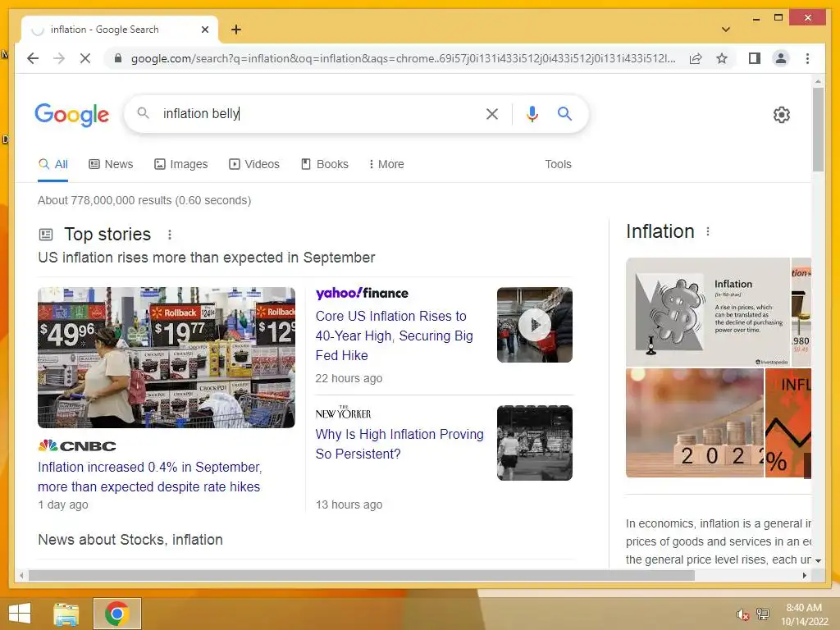Switch to the News tab
Viewport: 840px width, 630px height.
(x=111, y=164)
